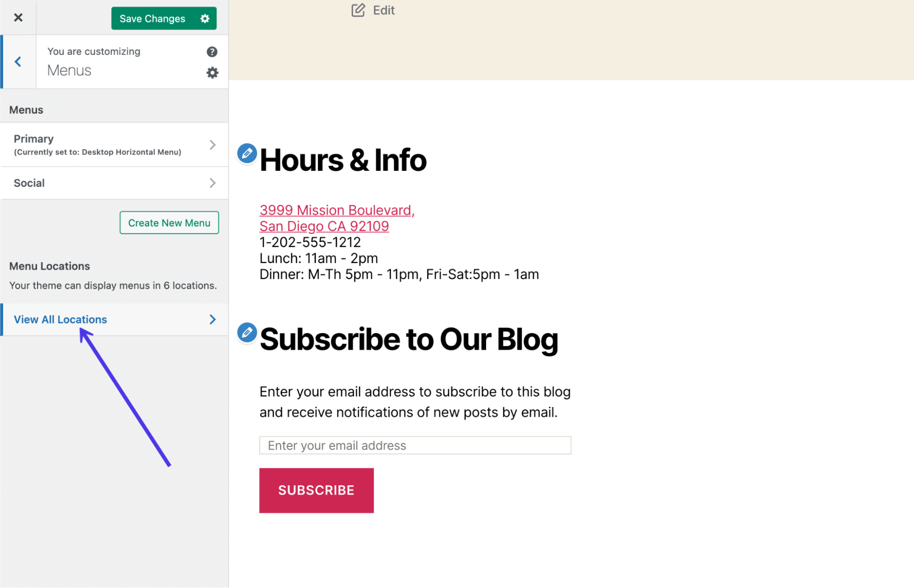Screen dimensions: 914x588
Task: Click the X close icon top left corner
Action: pyautogui.click(x=18, y=17)
